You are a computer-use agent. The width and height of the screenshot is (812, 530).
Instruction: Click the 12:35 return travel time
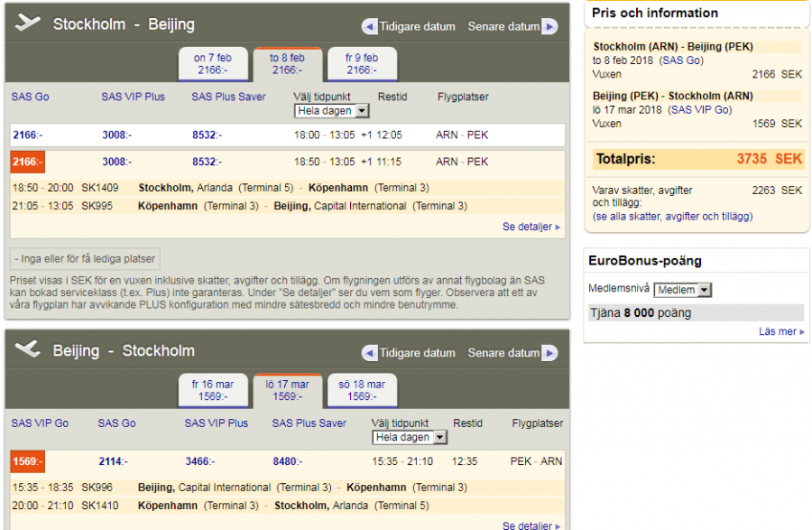(x=465, y=461)
